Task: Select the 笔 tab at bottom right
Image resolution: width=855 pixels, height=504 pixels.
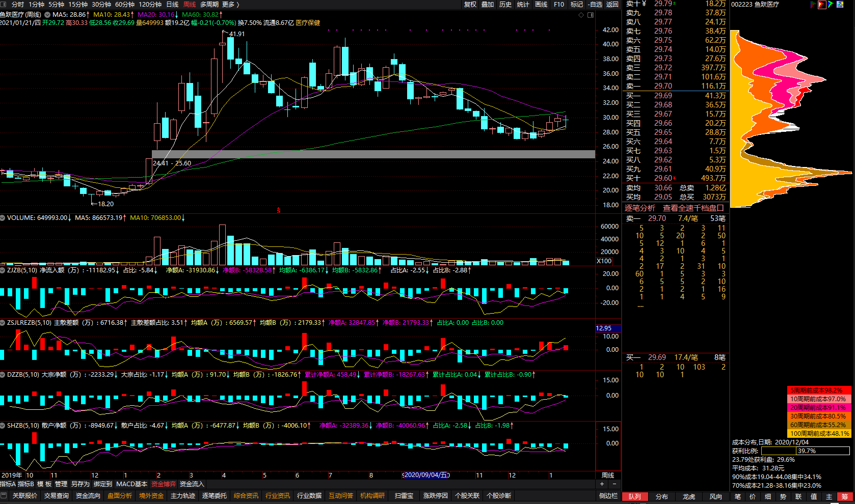Action: point(738,497)
